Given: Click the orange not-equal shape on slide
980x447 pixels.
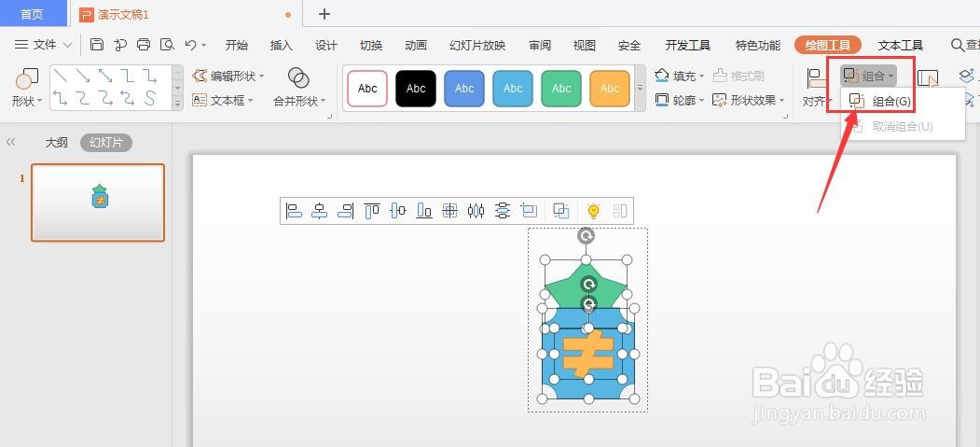Looking at the screenshot, I should click(x=588, y=354).
